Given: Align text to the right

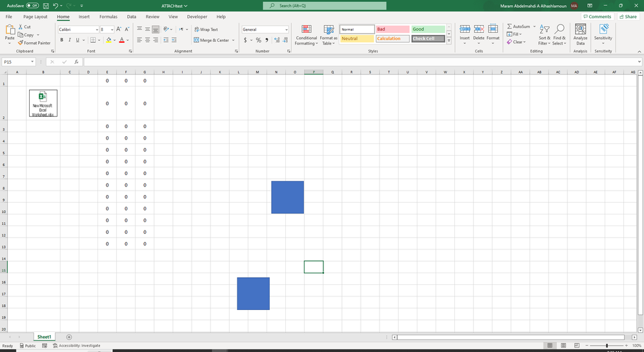Looking at the screenshot, I should [156, 40].
